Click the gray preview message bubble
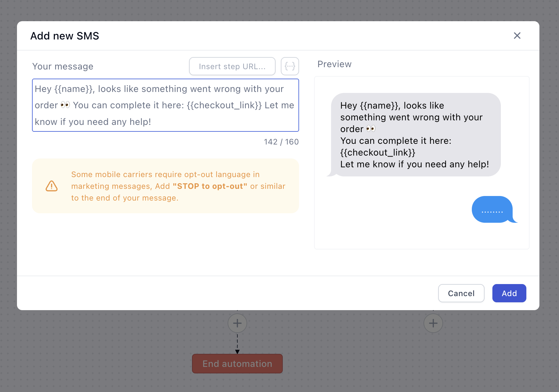Image resolution: width=559 pixels, height=392 pixels. click(415, 135)
